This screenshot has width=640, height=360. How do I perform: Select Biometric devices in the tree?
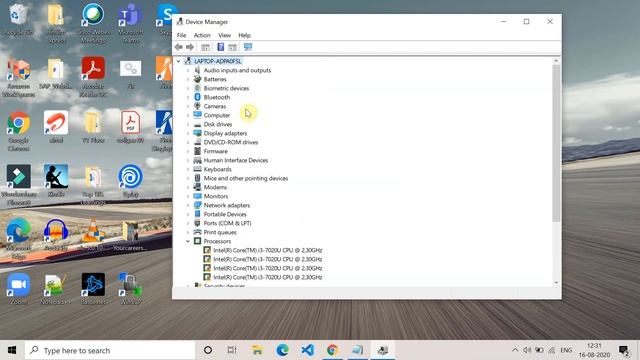click(226, 88)
